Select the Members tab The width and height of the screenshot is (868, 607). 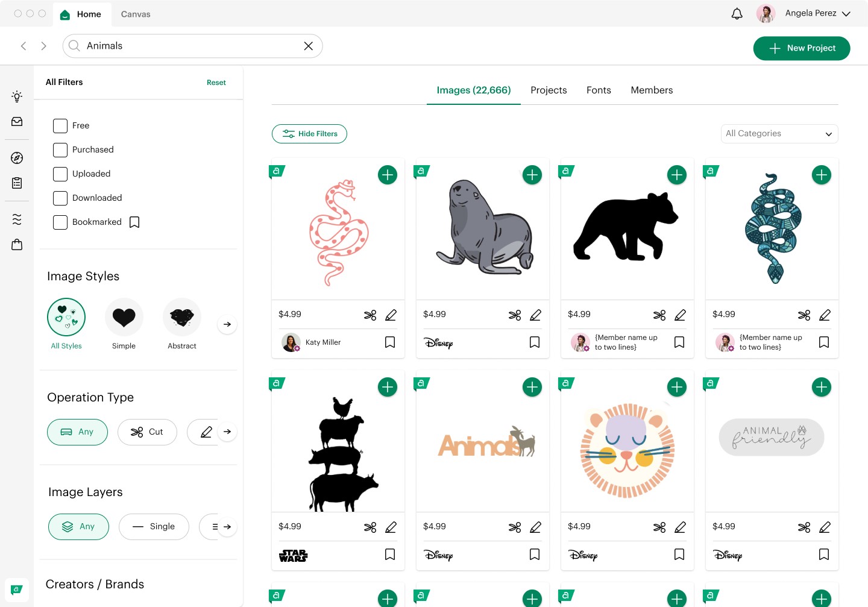(652, 90)
